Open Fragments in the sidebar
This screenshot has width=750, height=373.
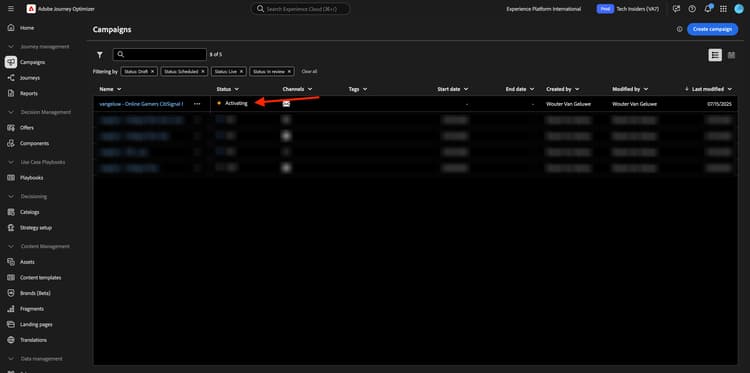pyautogui.click(x=32, y=309)
